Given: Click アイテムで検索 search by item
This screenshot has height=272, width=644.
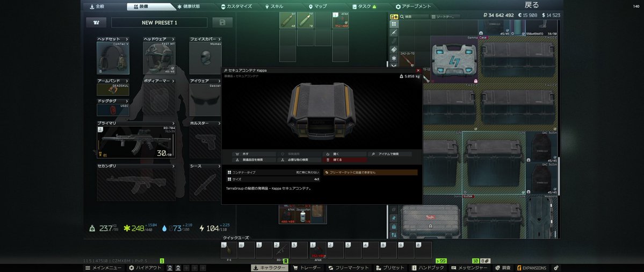Looking at the screenshot, I should pyautogui.click(x=389, y=154).
